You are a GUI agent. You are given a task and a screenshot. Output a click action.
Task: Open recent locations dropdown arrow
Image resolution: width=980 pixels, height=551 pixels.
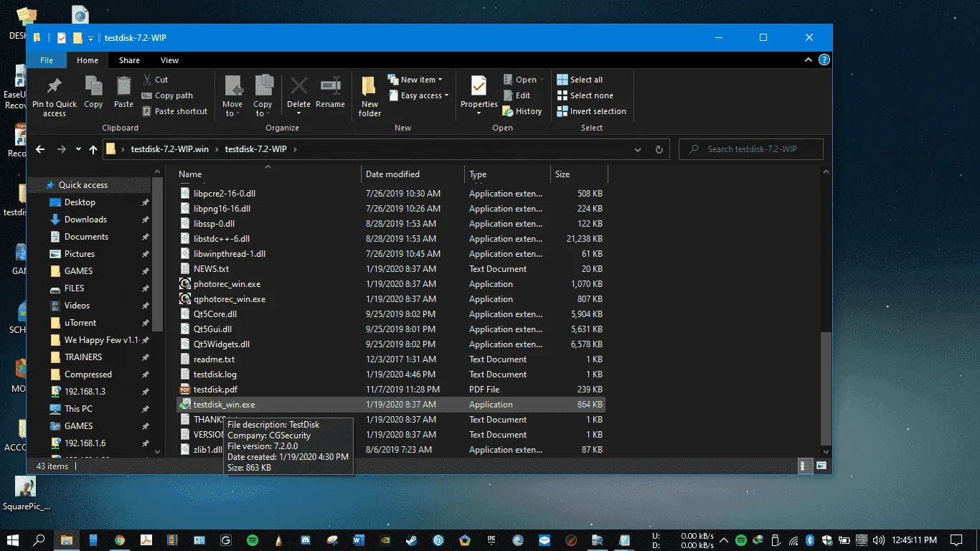point(77,149)
